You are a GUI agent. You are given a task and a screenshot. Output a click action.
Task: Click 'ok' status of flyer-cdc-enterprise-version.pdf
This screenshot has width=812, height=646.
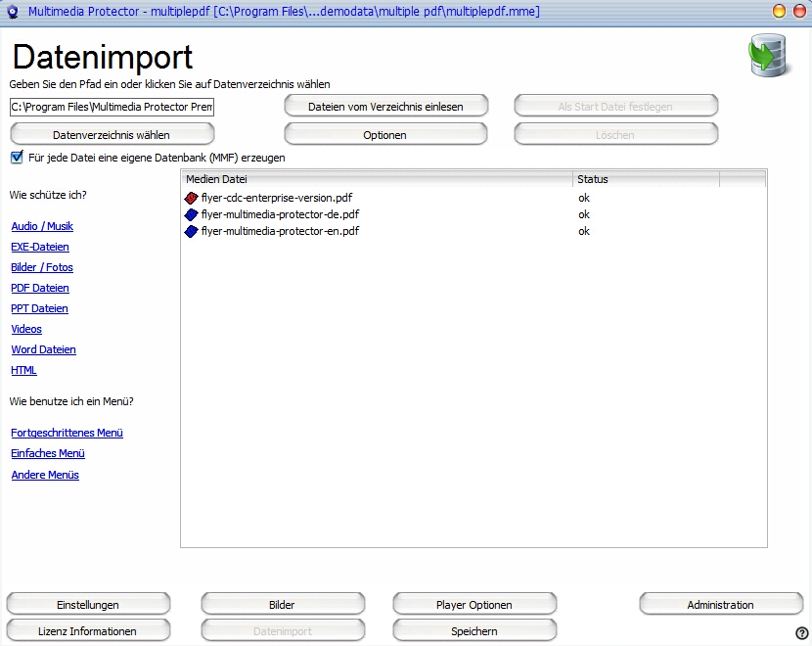[x=584, y=198]
